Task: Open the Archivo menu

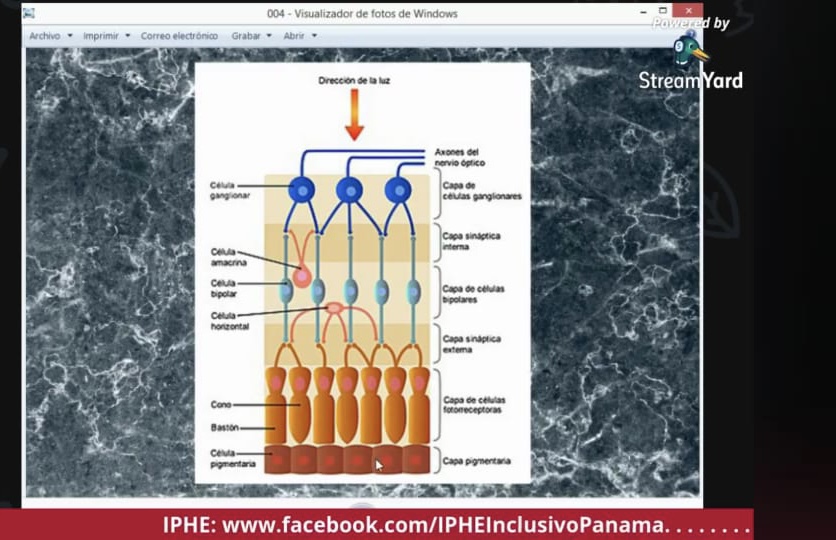Action: [x=44, y=36]
